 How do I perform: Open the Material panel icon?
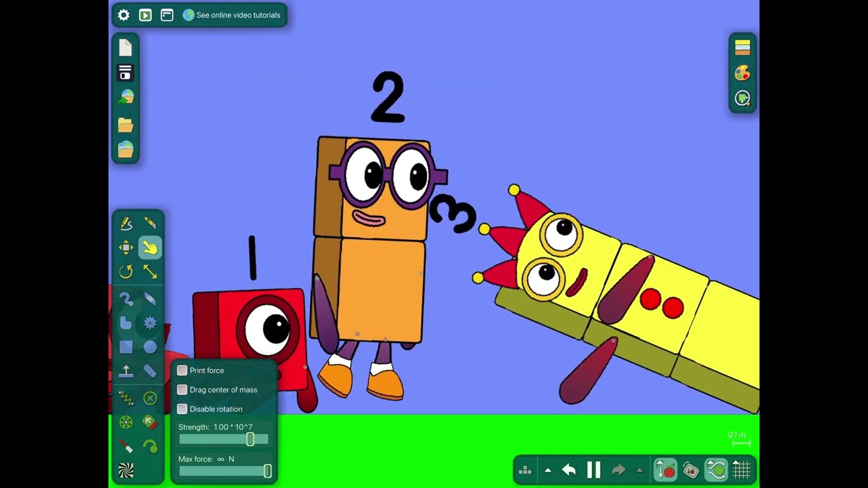(743, 47)
